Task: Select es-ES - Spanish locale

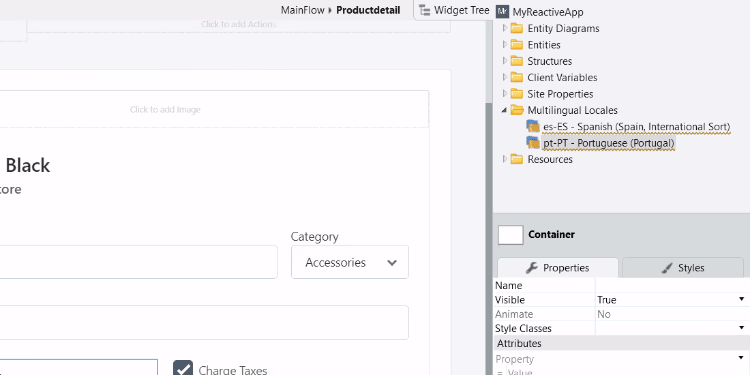Action: [637, 127]
